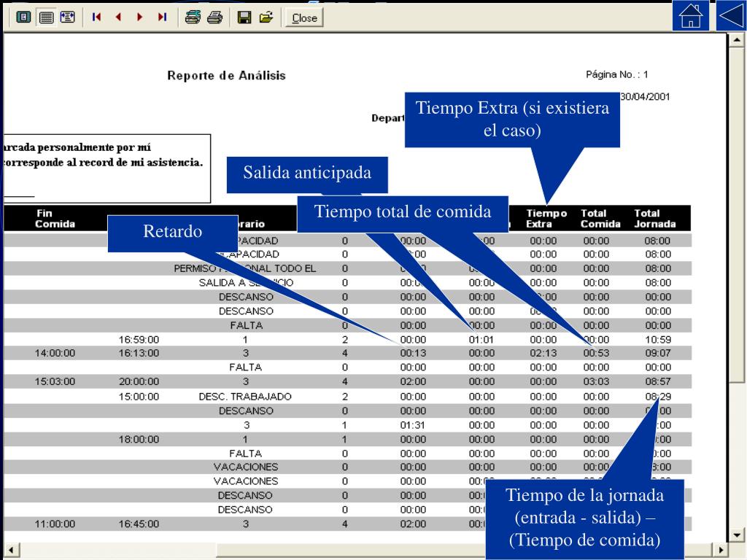
Task: Click the vertical scrollbar up arrow
Action: [x=737, y=40]
